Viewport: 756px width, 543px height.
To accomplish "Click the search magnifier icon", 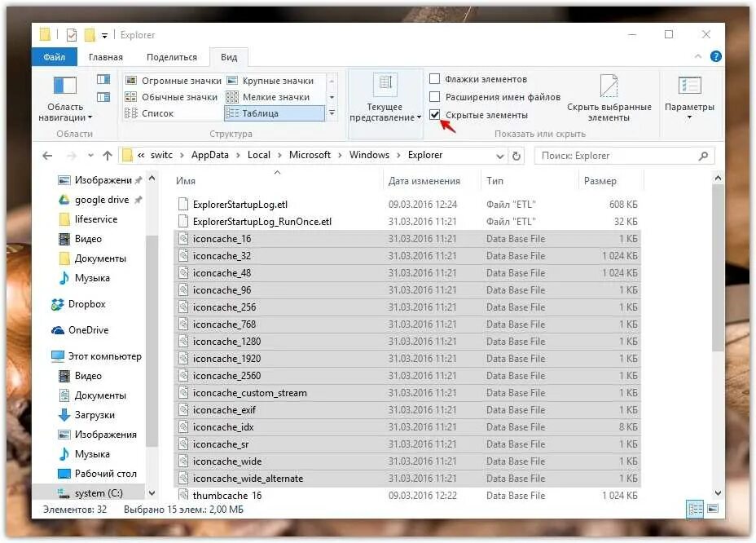I will click(703, 156).
